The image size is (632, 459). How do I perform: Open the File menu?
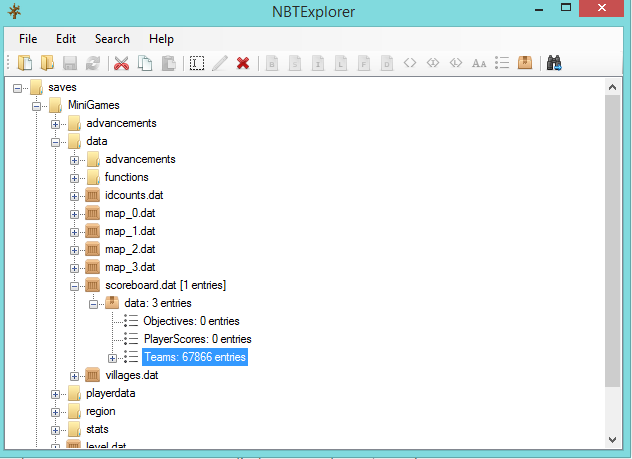tap(28, 39)
